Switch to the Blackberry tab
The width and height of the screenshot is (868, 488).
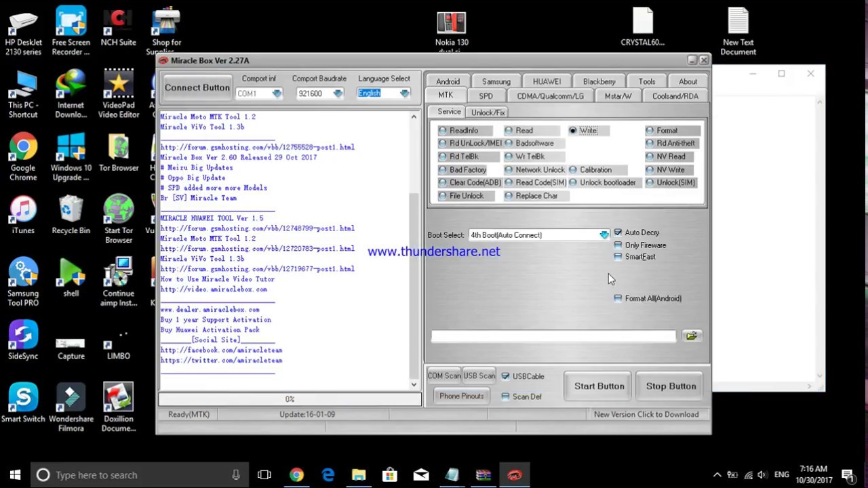[599, 81]
